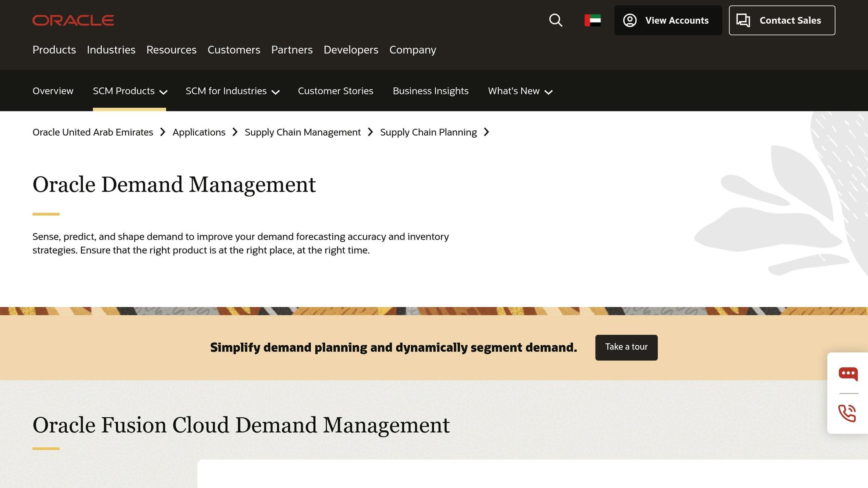Follow the Supply Chain Management breadcrumb link
The image size is (868, 488).
click(x=303, y=132)
